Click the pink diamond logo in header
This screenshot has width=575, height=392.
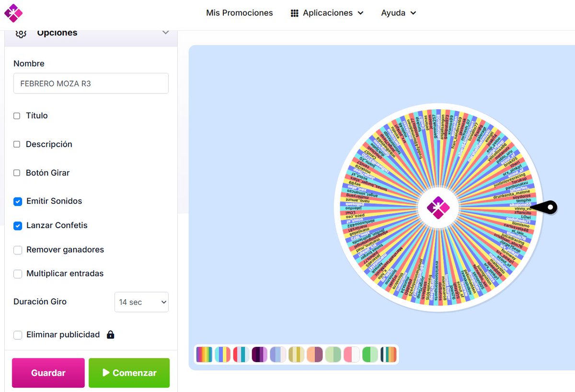coord(13,13)
